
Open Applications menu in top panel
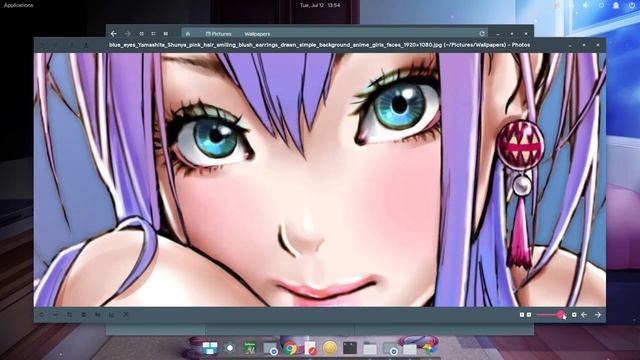(19, 5)
